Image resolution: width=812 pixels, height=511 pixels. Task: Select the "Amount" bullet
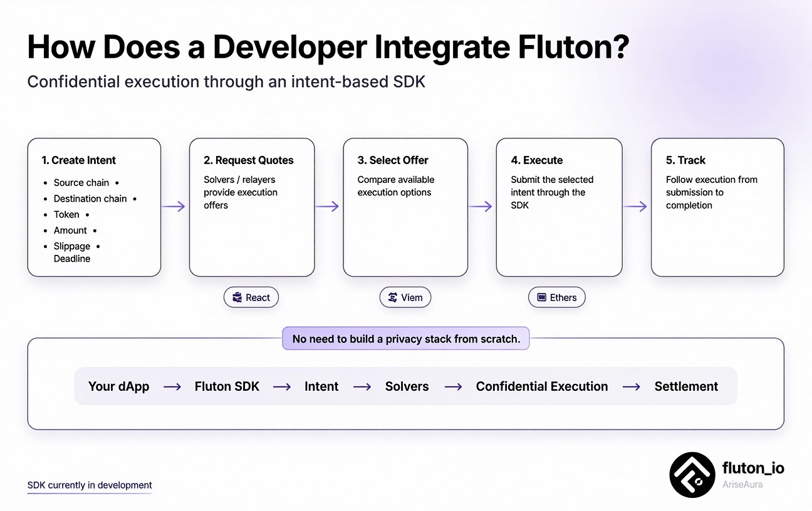(70, 230)
